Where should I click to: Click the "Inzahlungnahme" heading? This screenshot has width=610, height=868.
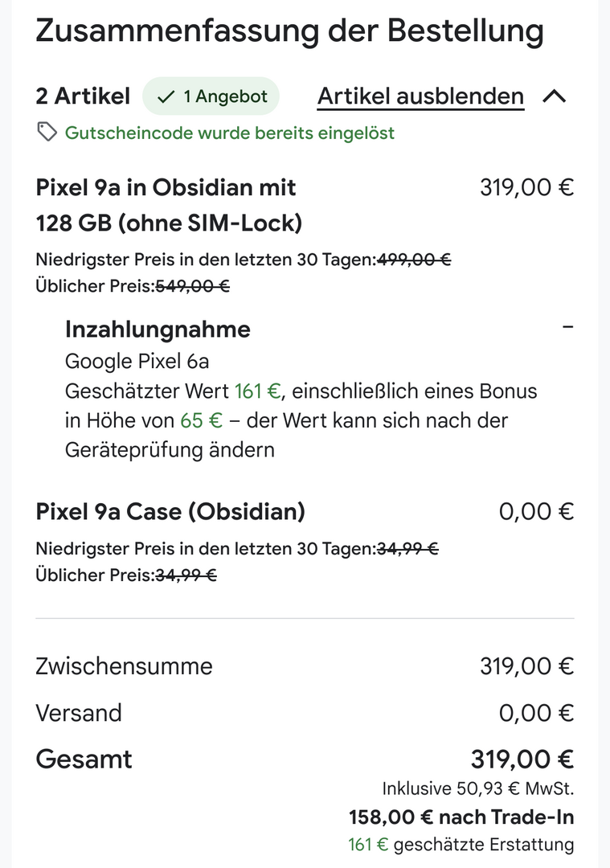point(158,329)
